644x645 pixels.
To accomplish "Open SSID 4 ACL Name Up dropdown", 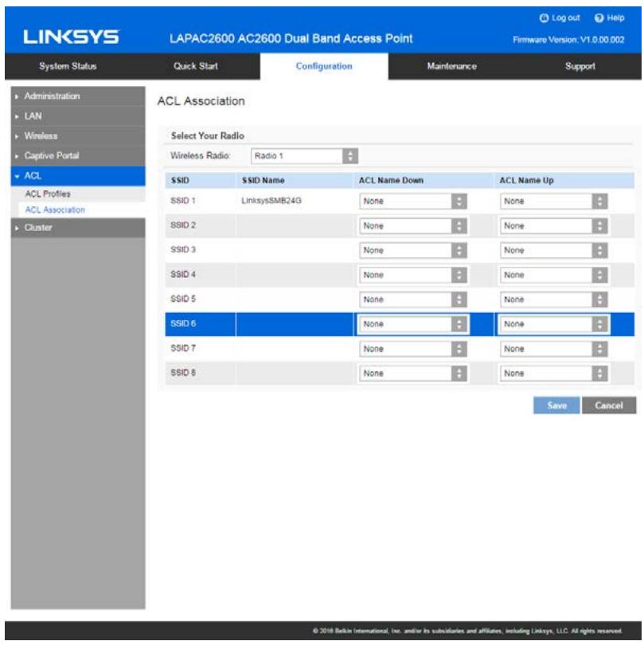I will point(553,276).
